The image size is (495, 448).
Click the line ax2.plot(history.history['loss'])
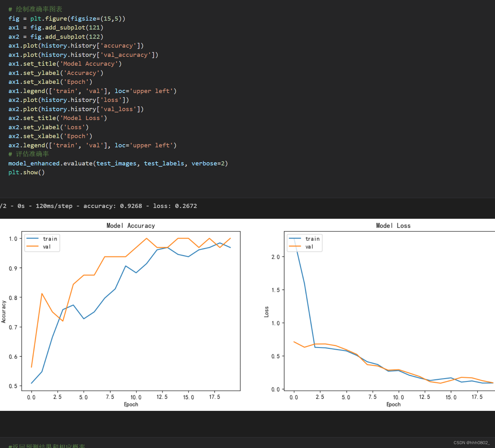(x=69, y=100)
